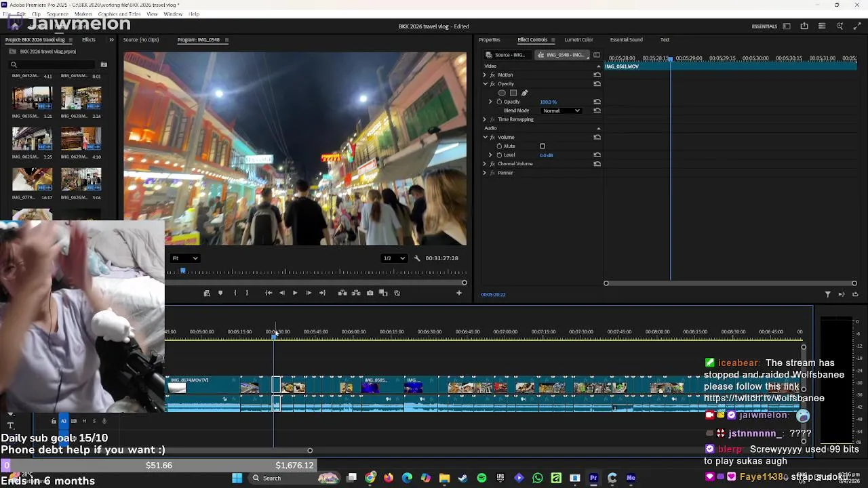Select the ESSENTIALS workspace button
868x488 pixels.
[764, 26]
